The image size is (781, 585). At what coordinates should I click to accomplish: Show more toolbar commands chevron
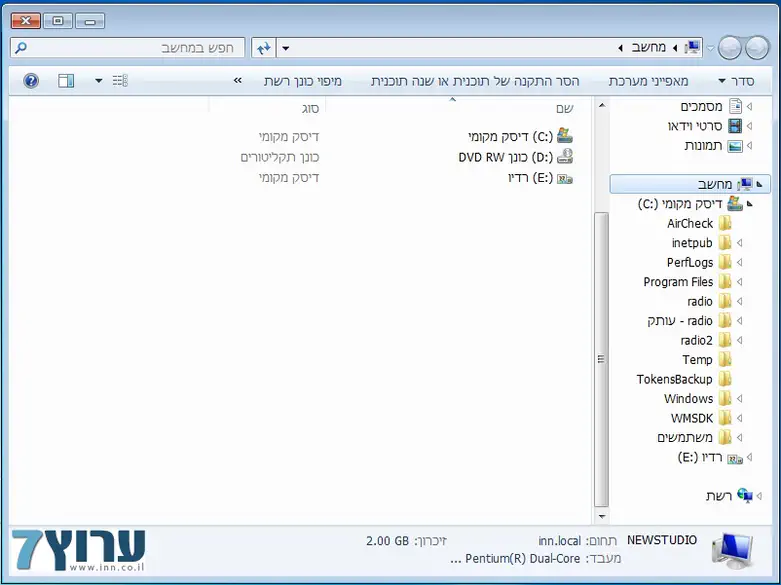238,80
